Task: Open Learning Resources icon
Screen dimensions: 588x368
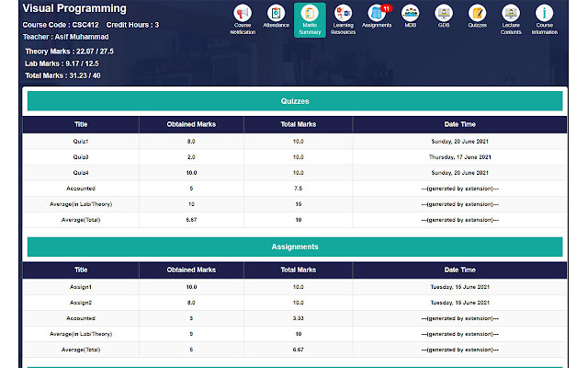Action: 343,14
